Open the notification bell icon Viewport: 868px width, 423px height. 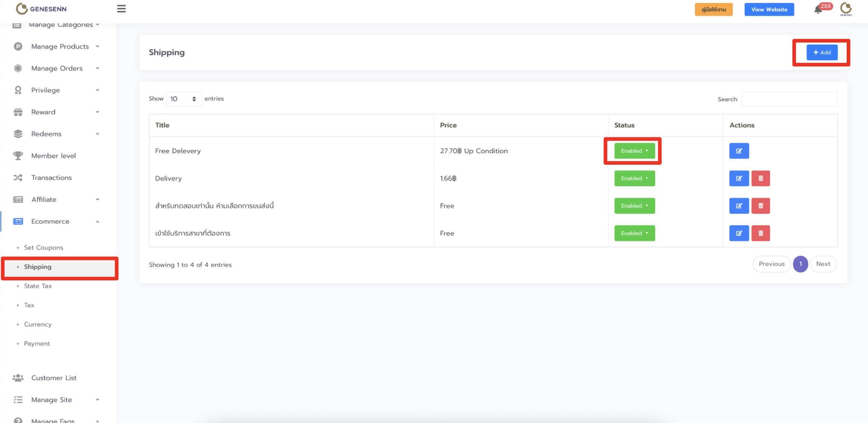point(818,10)
